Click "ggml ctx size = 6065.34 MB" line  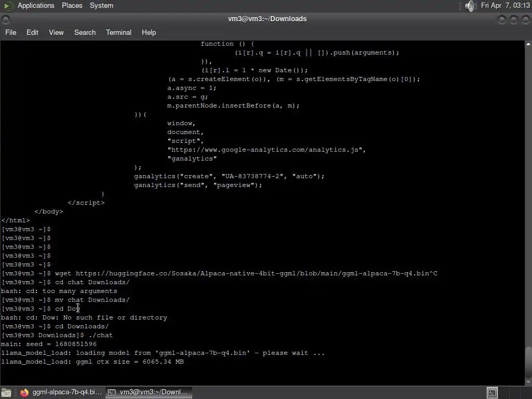(92, 362)
